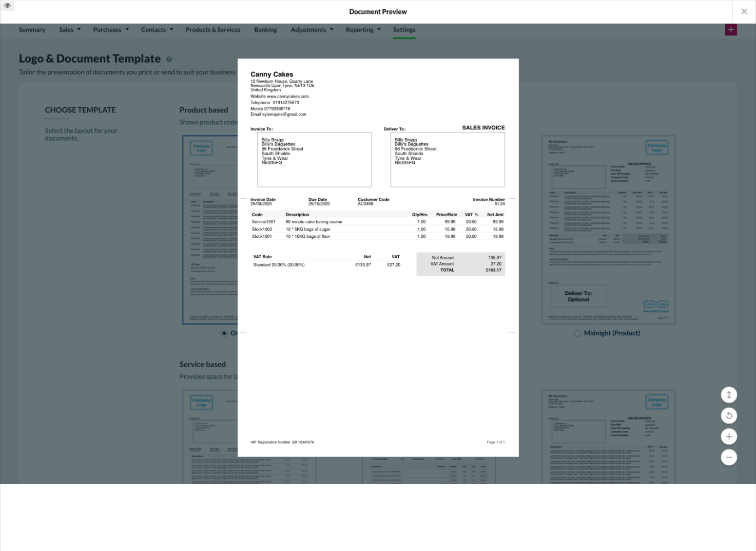Open help icon beside Logo & Document Template

click(169, 60)
